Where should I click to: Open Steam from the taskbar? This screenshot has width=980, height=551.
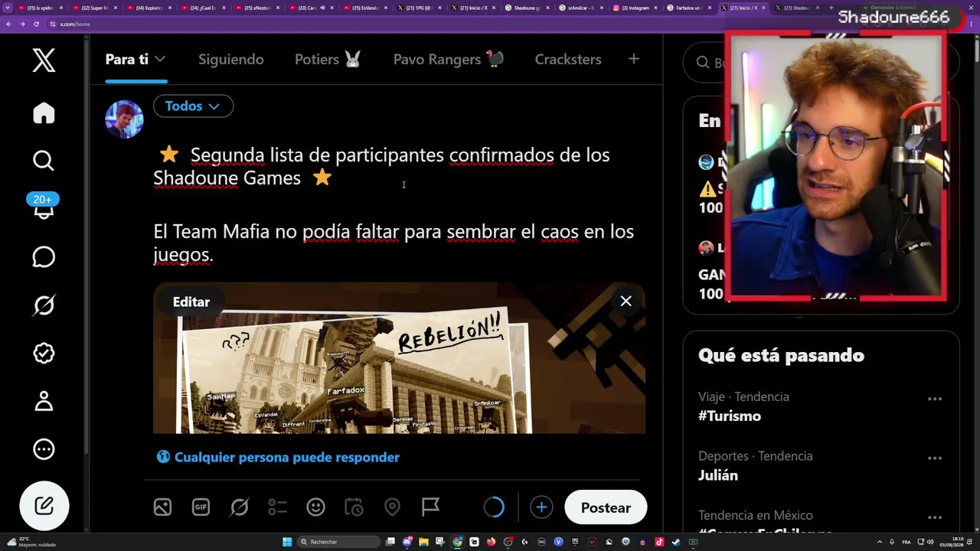(x=676, y=542)
